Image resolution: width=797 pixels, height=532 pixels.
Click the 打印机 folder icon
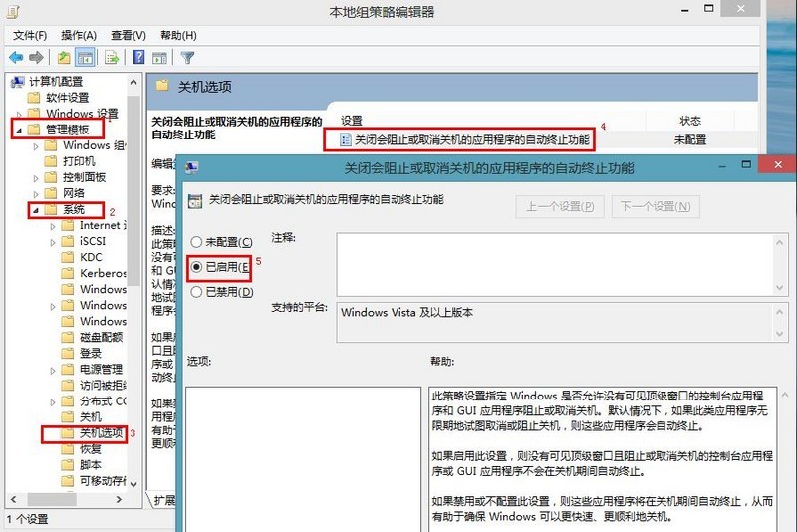(51, 161)
